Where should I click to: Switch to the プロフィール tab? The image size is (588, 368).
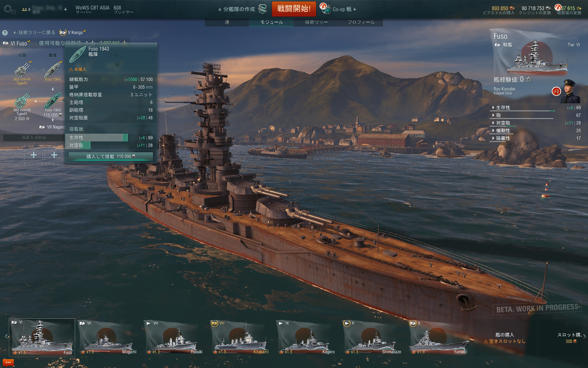(x=361, y=22)
